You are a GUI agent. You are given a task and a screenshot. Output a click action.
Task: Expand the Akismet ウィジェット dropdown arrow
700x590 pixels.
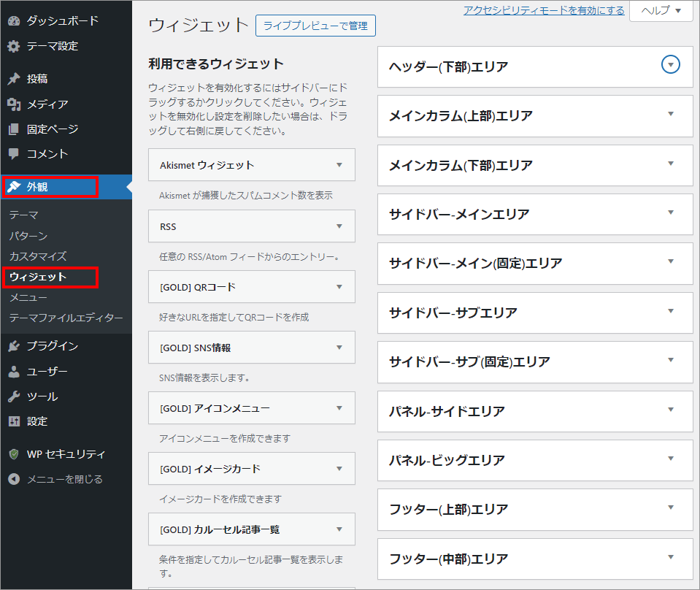[x=339, y=165]
